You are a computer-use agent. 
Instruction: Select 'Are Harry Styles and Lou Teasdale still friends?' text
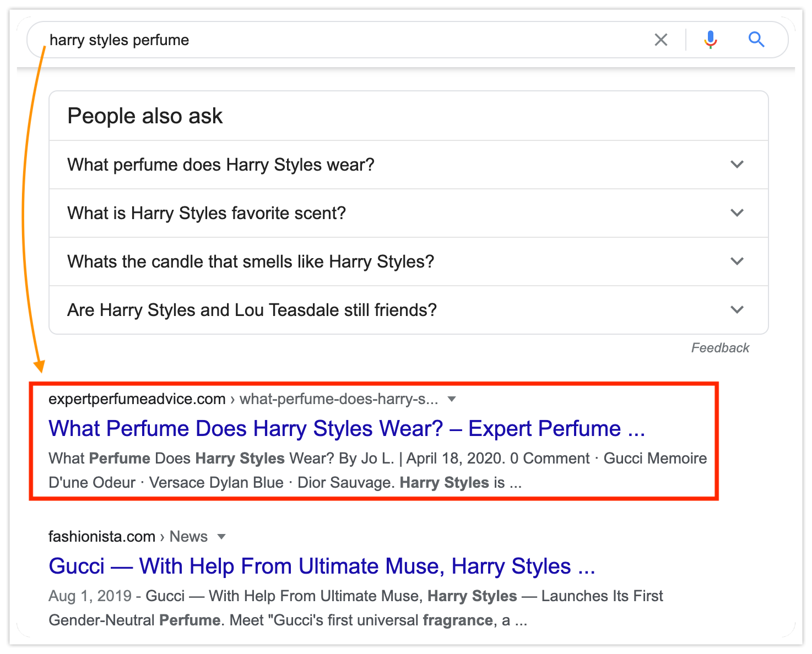(x=252, y=310)
